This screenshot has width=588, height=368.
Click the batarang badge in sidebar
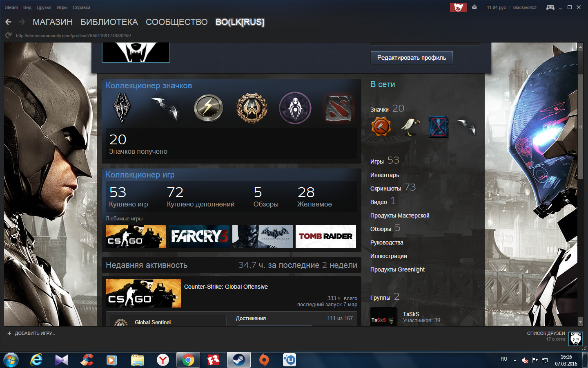[467, 127]
